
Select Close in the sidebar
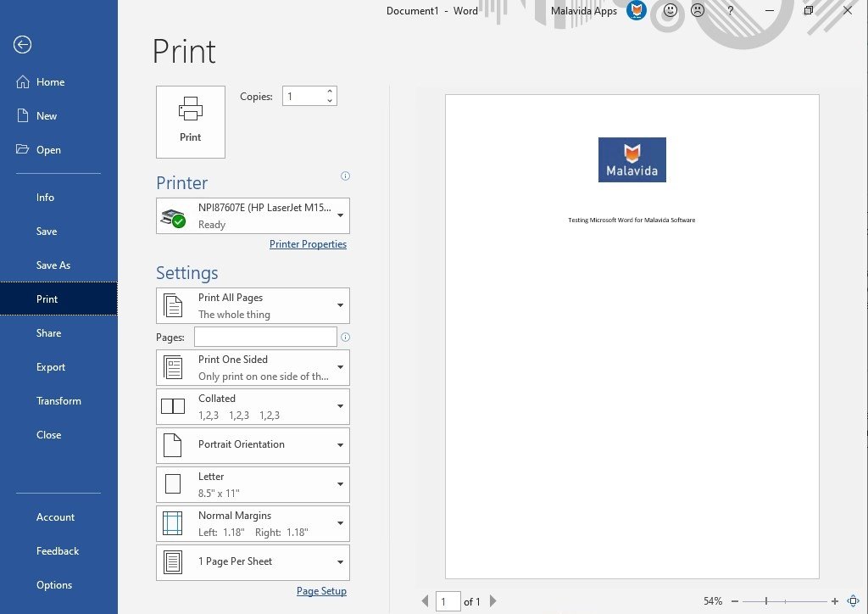(58, 434)
